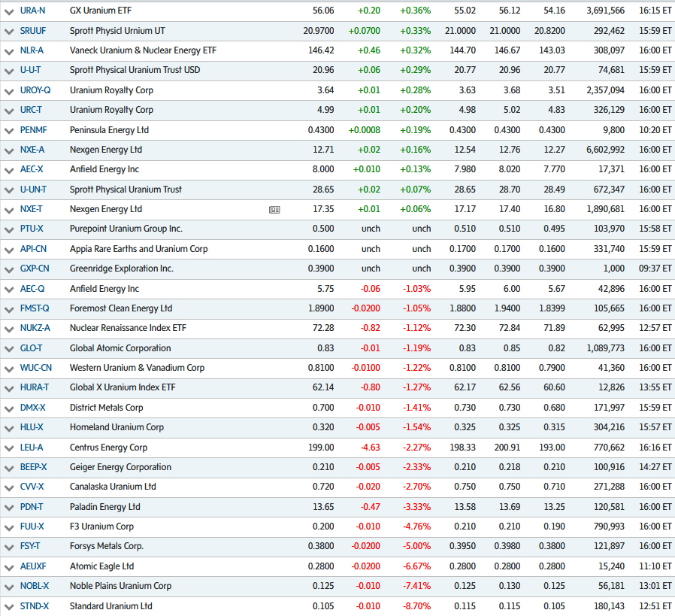The image size is (675, 616).
Task: Click the chevron icon beside LEU-A
Action: coord(9,447)
